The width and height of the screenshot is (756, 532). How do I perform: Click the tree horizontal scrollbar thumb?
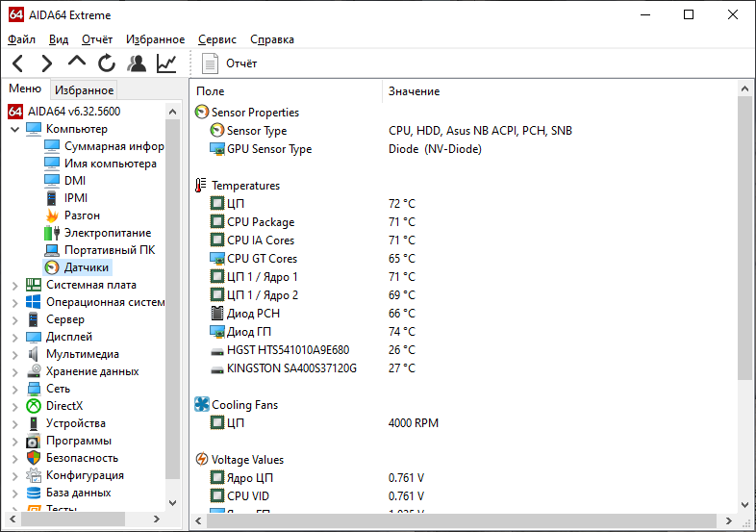coord(73,519)
